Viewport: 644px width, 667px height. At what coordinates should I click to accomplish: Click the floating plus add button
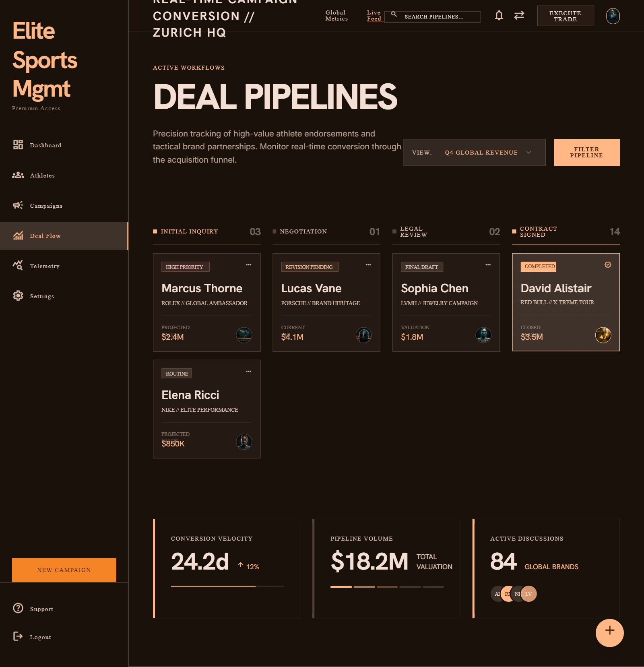pyautogui.click(x=610, y=633)
